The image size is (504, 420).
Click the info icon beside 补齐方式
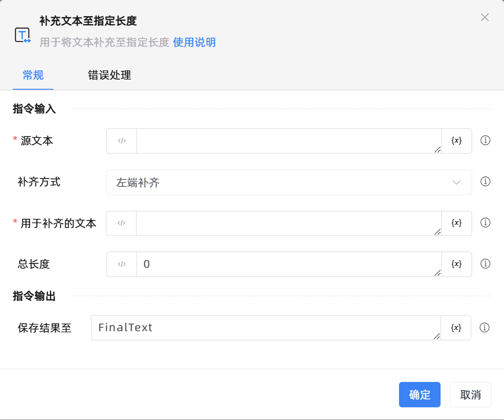pyautogui.click(x=485, y=182)
